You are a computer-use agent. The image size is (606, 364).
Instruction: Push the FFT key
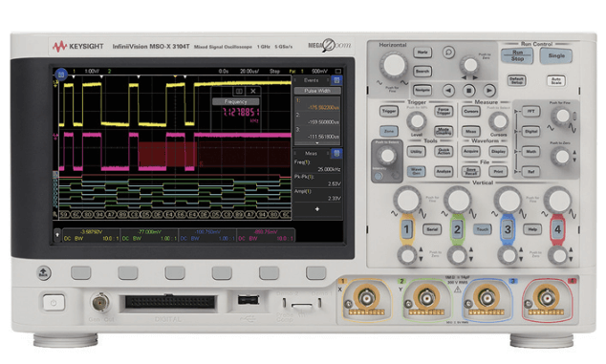(x=531, y=111)
